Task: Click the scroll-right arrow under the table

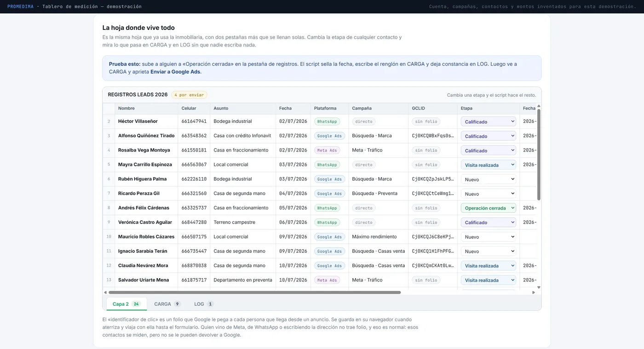Action: (x=534, y=292)
